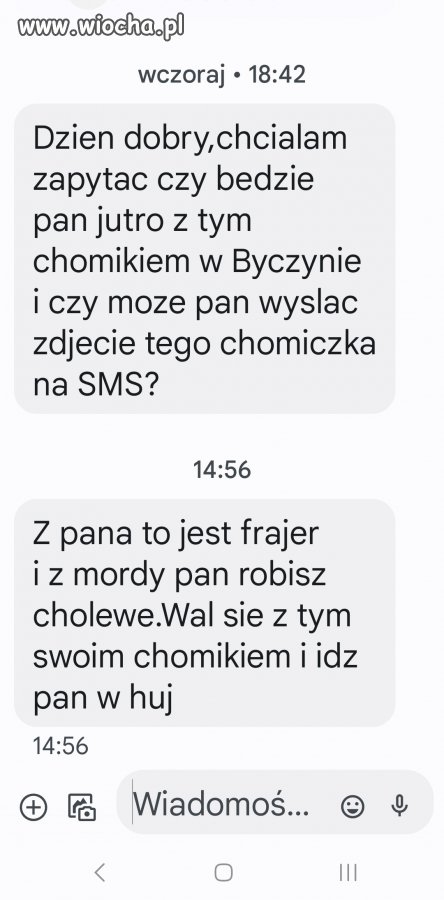Tap the centered 14:56 time separator

pyautogui.click(x=222, y=470)
